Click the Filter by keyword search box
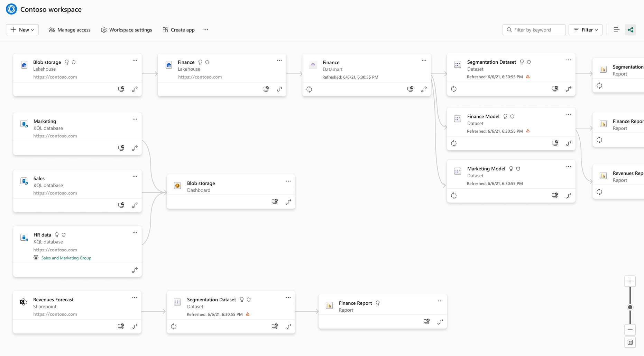644x356 pixels. [534, 30]
